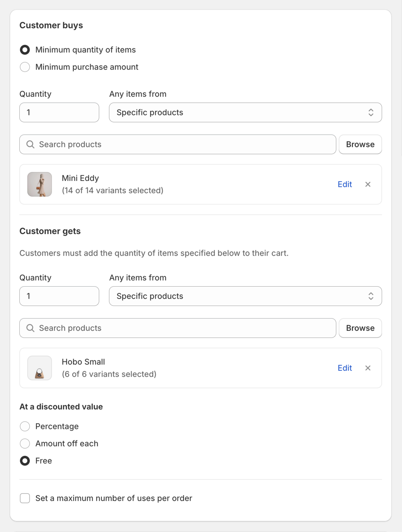Screen dimensions: 402x532
Task: Browse products for Customer buys
Action: (360, 144)
